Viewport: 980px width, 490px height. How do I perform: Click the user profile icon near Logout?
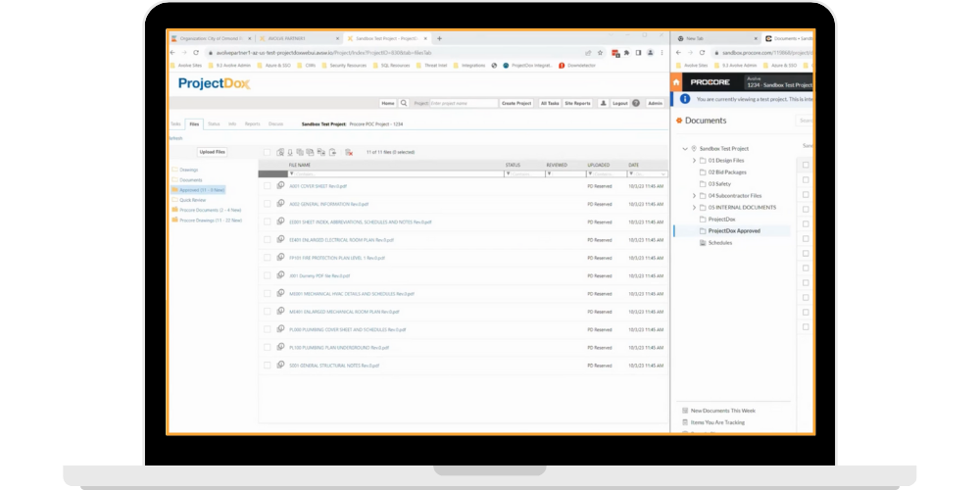[x=603, y=102]
